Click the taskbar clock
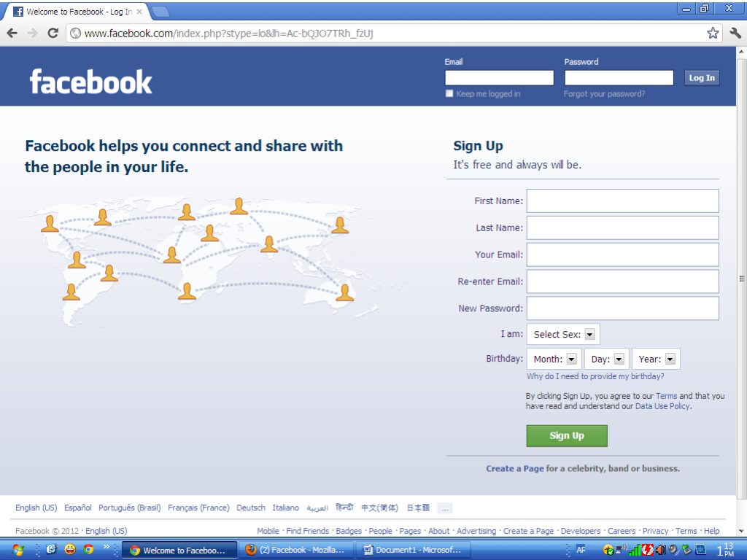Viewport: 747px width, 560px height. (726, 550)
